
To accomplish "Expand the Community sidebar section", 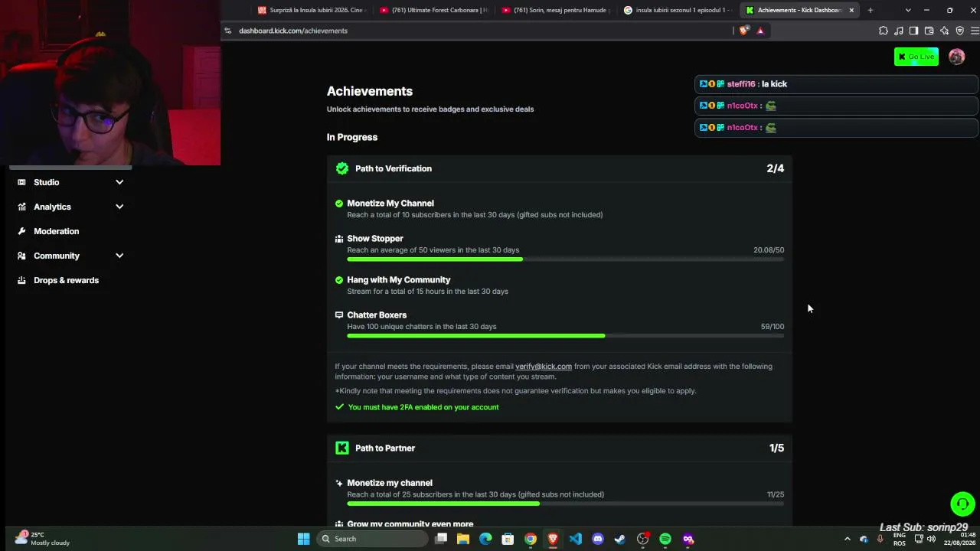I will click(119, 256).
